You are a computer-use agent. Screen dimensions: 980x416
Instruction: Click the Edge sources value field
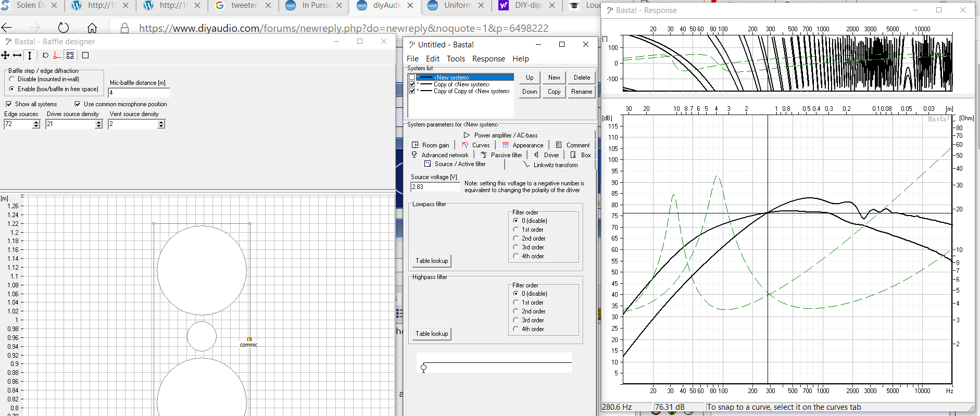click(18, 124)
